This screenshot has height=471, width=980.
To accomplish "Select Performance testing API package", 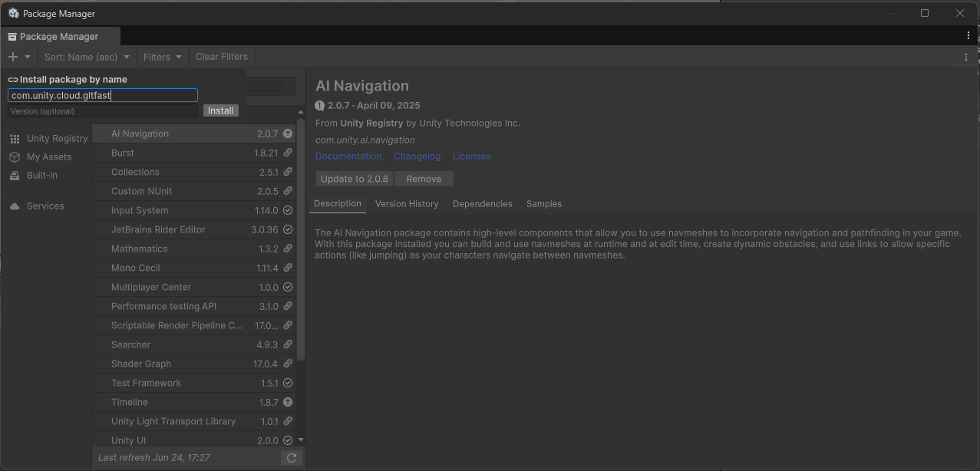I will tap(193, 306).
